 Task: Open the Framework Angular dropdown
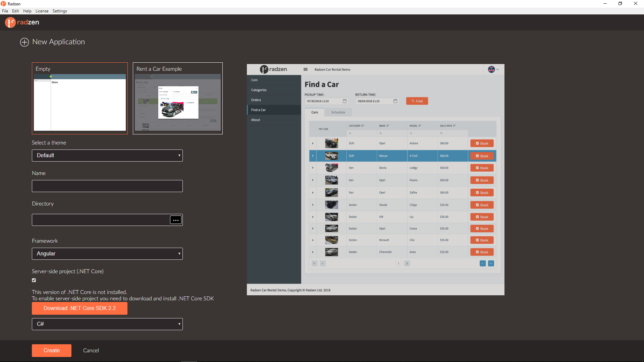coord(107,254)
